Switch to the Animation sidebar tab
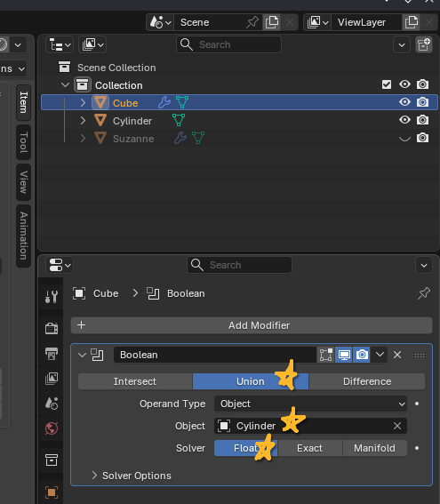 tap(23, 236)
